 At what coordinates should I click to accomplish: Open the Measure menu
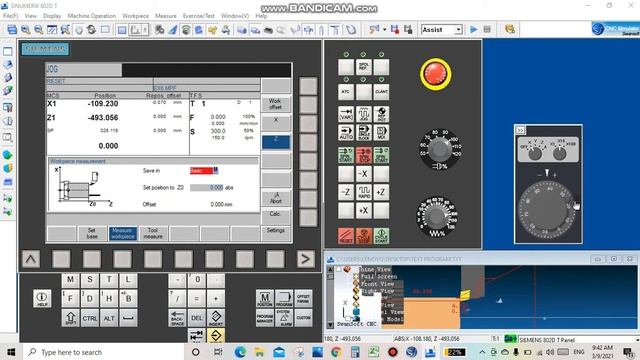pos(166,16)
